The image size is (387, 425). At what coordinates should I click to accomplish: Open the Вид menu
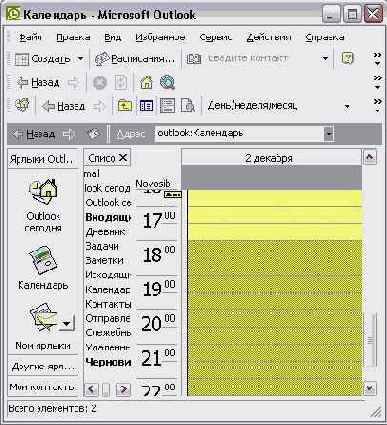(x=113, y=37)
